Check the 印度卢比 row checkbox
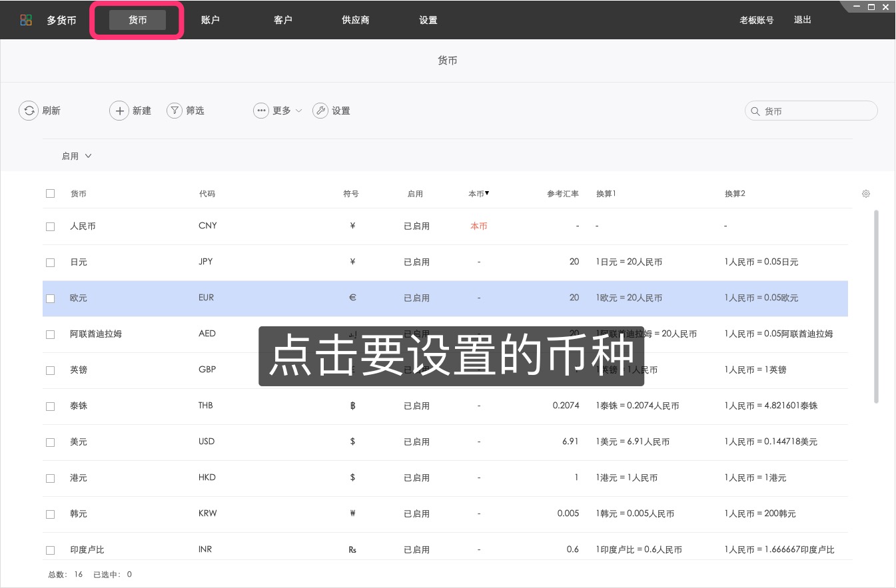The image size is (896, 588). (x=51, y=550)
